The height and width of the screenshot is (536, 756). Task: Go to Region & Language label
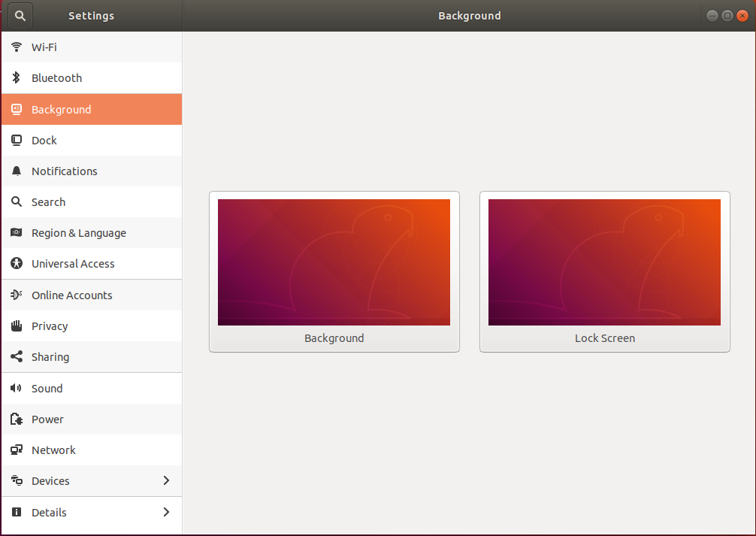click(79, 233)
